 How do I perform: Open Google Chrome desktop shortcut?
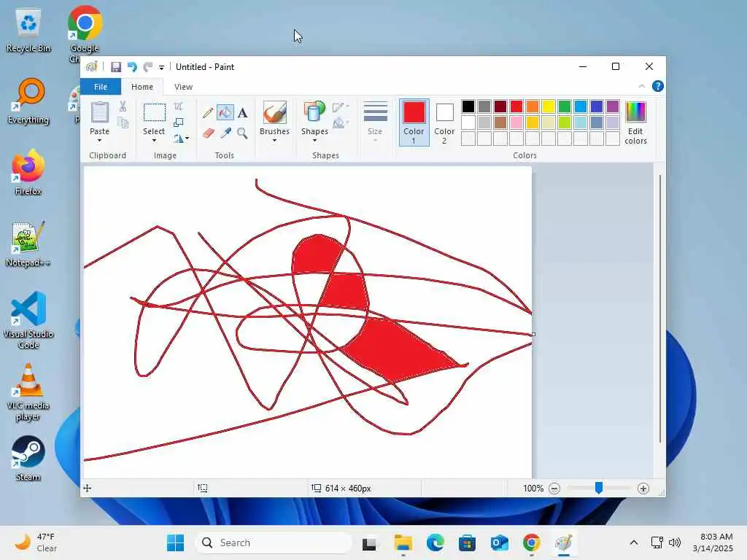coord(85,34)
